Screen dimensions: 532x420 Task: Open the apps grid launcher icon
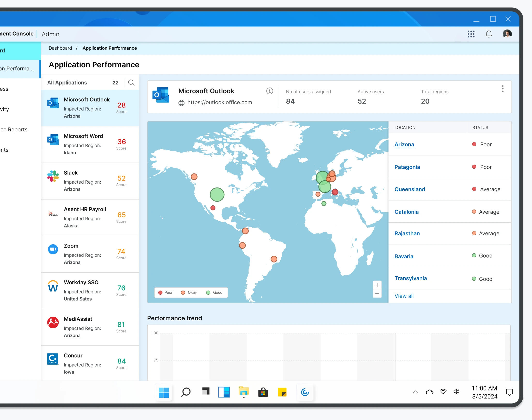pos(471,34)
